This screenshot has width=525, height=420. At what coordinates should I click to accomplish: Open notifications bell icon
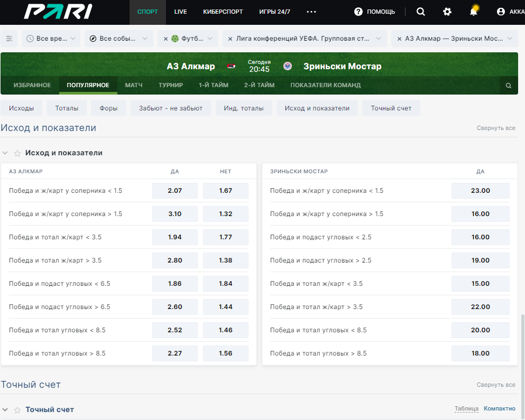point(474,11)
